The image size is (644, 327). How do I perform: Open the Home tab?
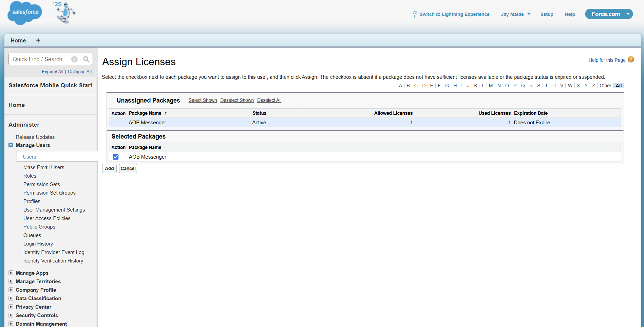tap(18, 40)
